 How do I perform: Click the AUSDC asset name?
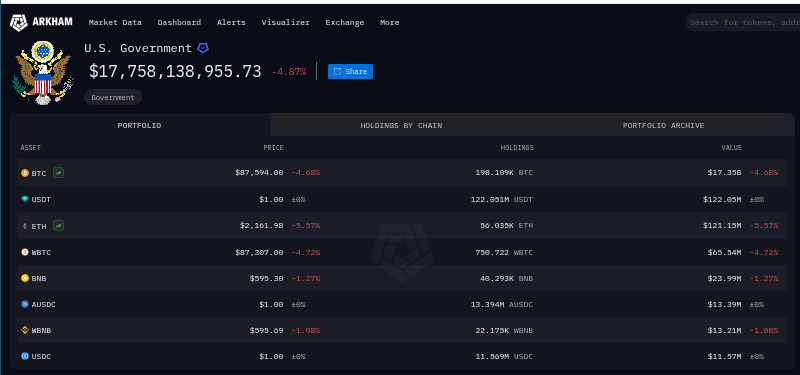tap(43, 304)
